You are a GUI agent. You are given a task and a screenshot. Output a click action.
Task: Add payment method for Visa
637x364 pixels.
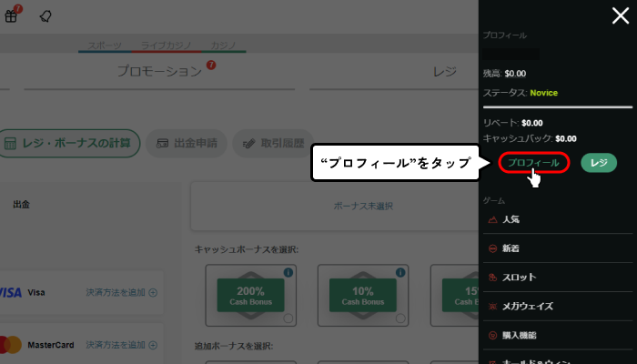pos(121,292)
